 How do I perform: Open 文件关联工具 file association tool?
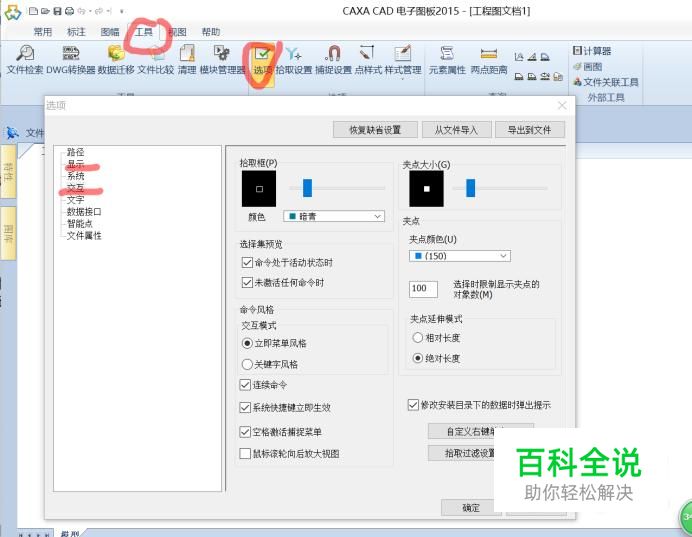click(606, 82)
